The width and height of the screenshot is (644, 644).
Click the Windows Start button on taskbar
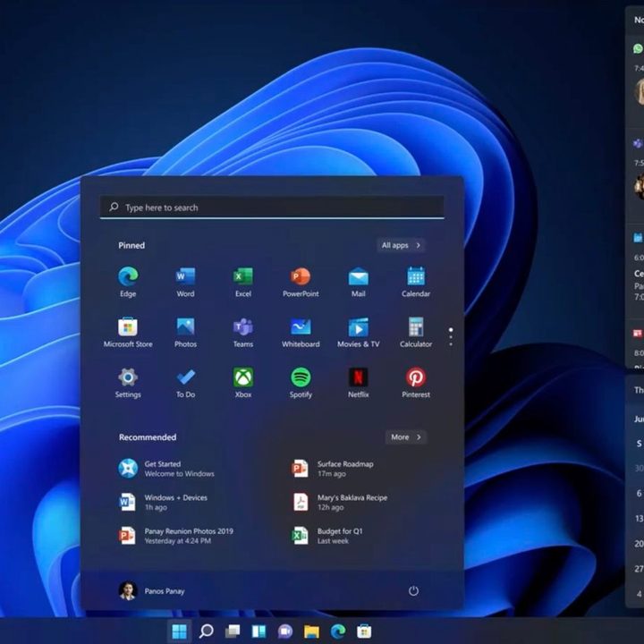pyautogui.click(x=179, y=631)
